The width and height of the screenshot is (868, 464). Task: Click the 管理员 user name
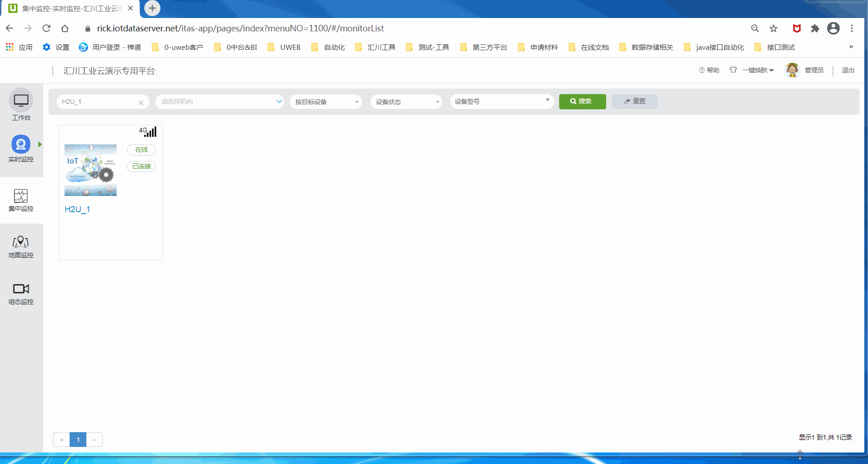(x=814, y=70)
